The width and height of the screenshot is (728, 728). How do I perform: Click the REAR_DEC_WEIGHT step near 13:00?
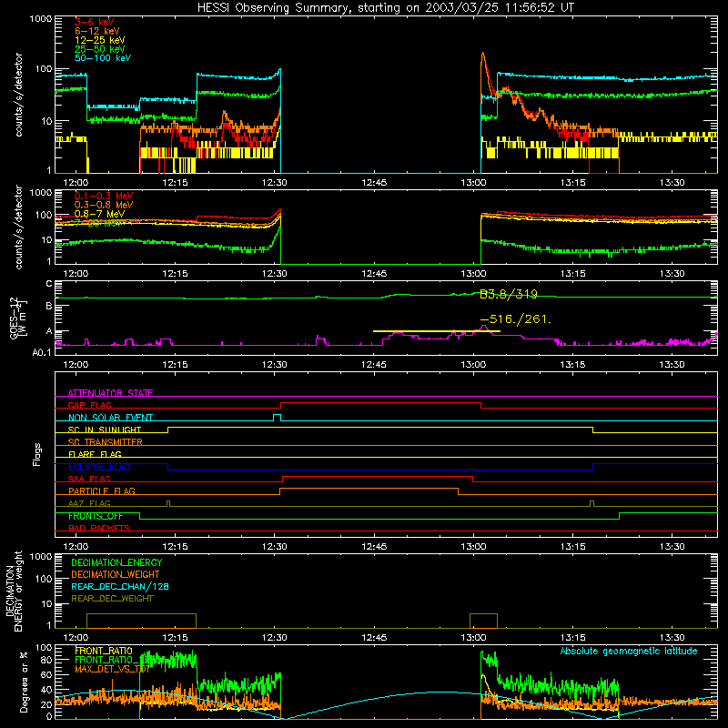tap(483, 621)
